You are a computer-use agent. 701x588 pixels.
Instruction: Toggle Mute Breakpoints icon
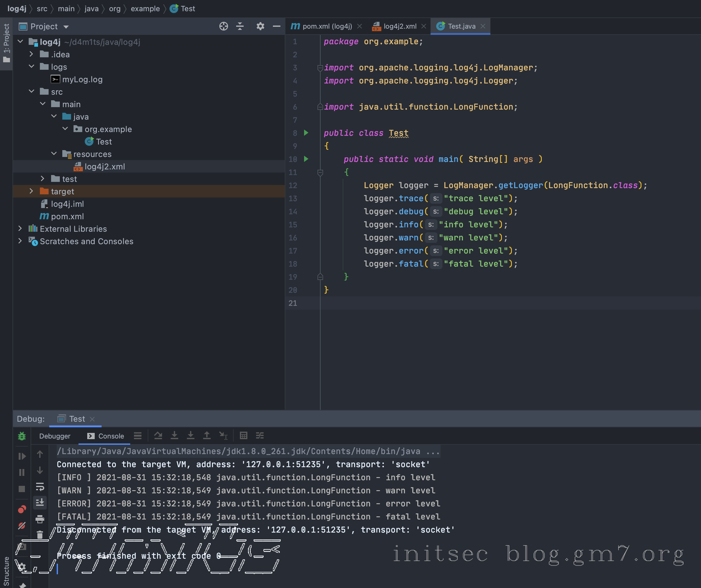22,526
